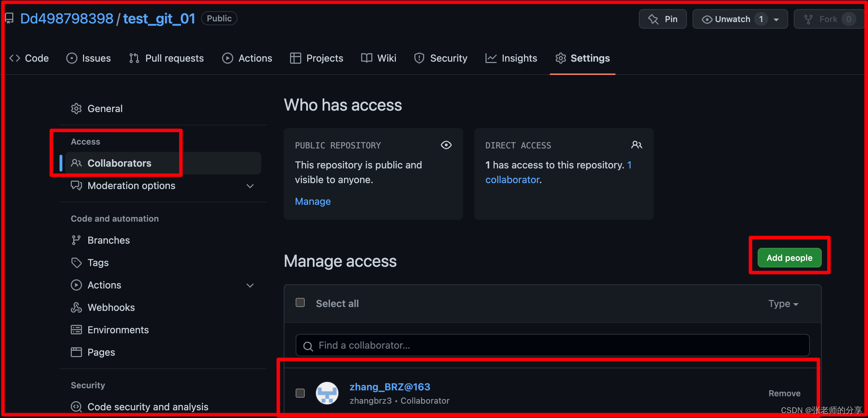Toggle Unwatch repository button
This screenshot has height=418, width=868.
[732, 19]
